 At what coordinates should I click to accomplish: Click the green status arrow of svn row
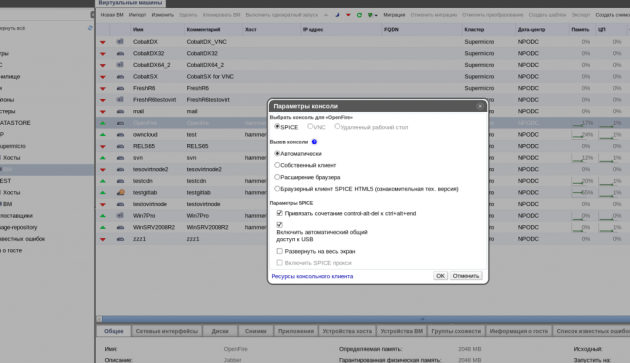point(103,158)
